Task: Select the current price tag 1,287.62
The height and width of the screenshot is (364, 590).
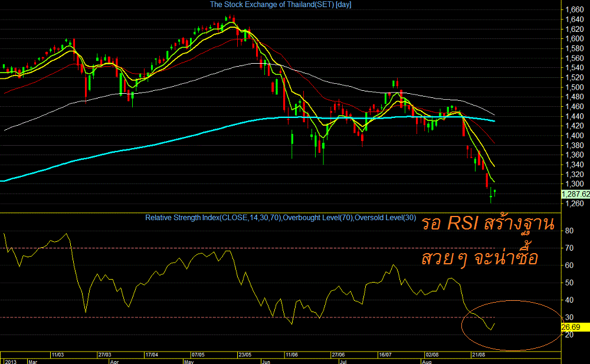Action: 575,194
